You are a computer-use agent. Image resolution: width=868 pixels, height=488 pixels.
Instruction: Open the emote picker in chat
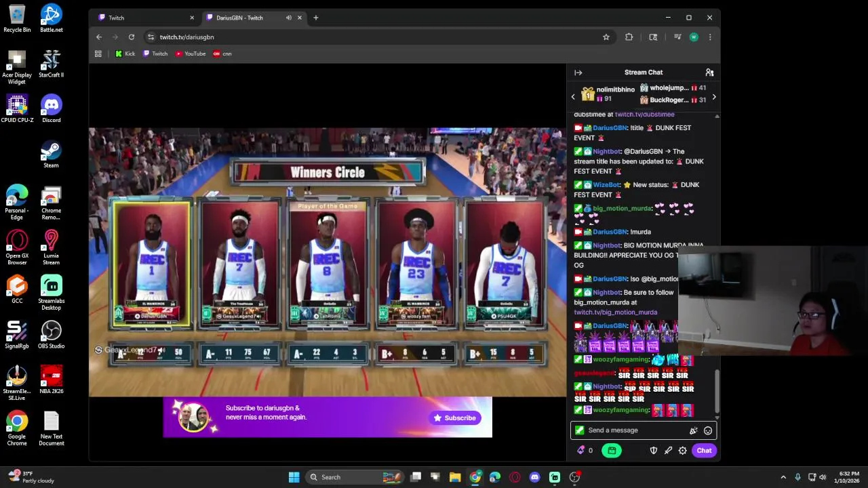pyautogui.click(x=708, y=430)
